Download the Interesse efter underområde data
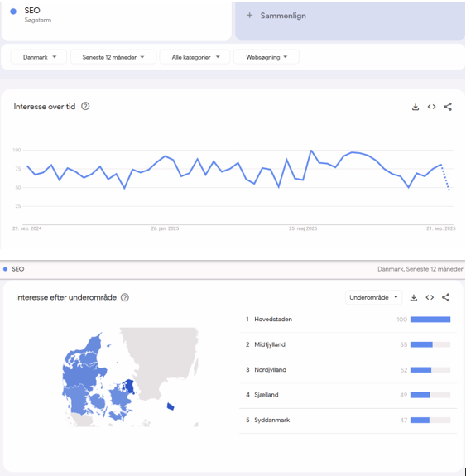Screen dimensions: 466x476 click(414, 297)
